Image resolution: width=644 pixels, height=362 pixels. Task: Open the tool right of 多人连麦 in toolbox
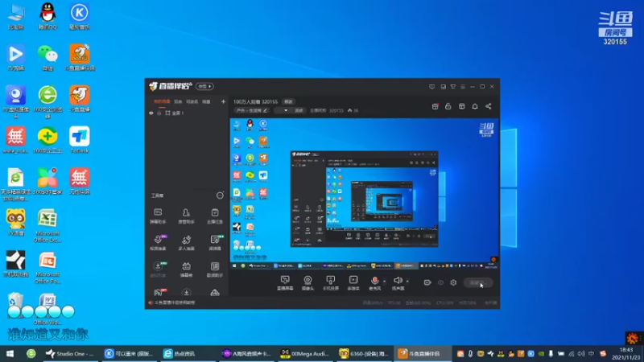214,242
